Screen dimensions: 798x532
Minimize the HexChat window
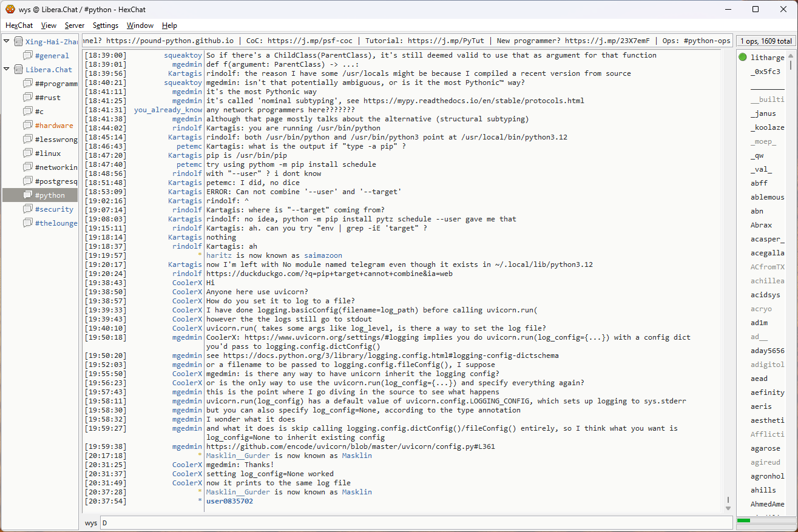(728, 9)
